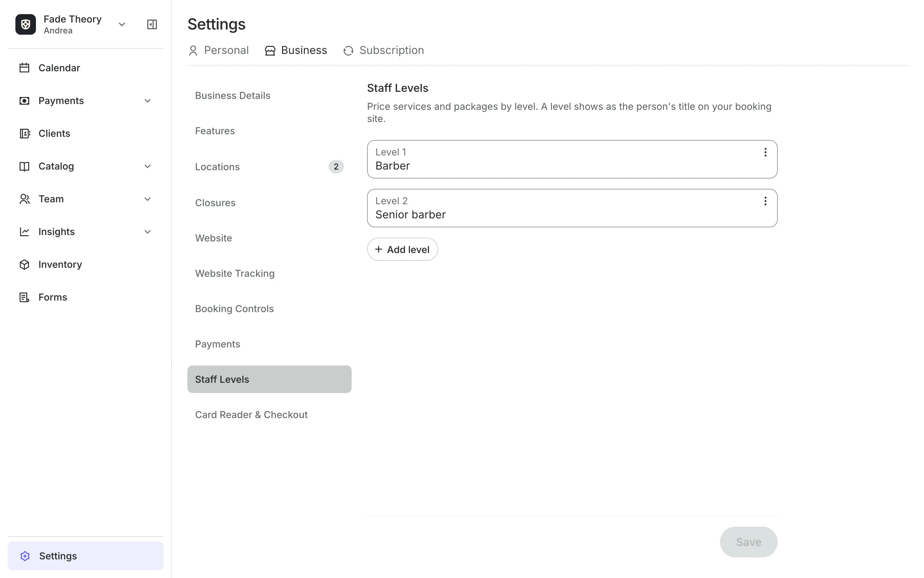Open the Closures settings section
The width and height of the screenshot is (924, 578).
click(x=269, y=203)
